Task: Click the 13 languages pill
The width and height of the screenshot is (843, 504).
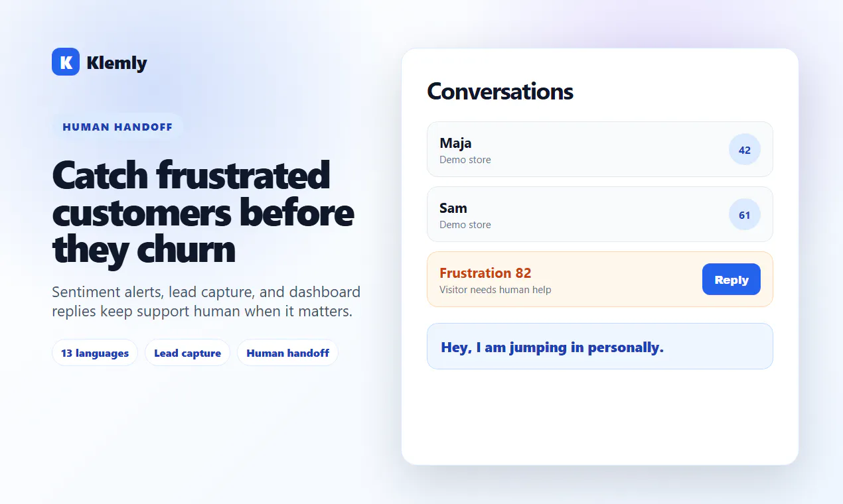Action: coord(95,353)
